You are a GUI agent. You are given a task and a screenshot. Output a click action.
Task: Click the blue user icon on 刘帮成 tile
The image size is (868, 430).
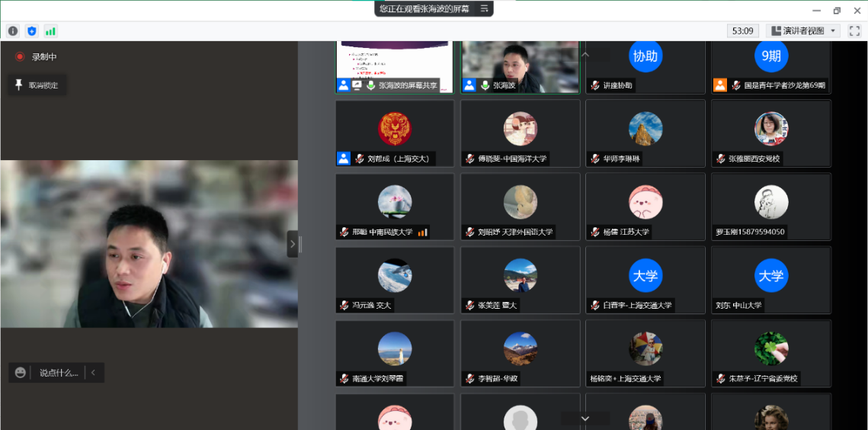[x=344, y=159]
